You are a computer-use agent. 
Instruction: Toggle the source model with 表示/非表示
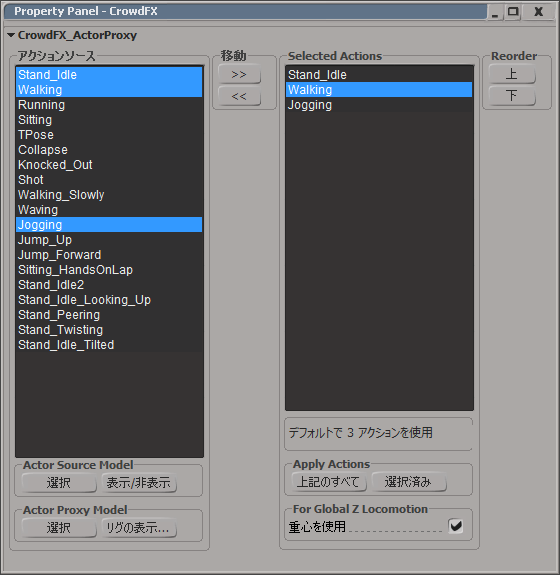point(139,483)
